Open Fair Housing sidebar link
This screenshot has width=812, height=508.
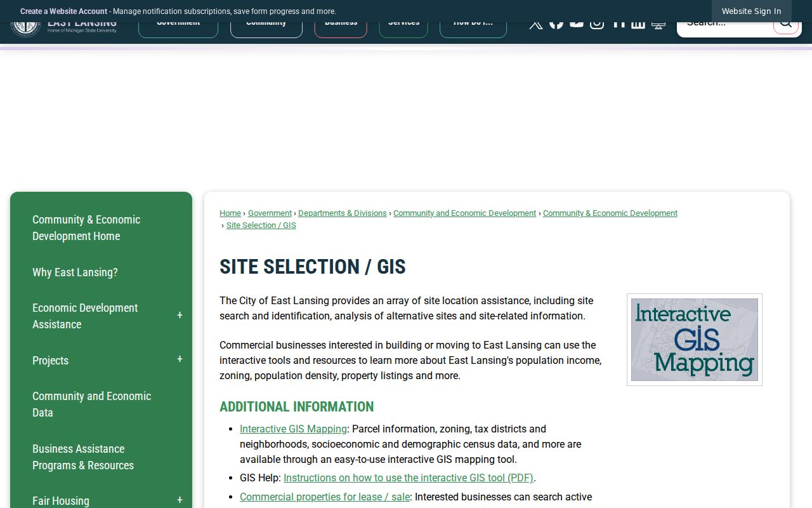click(x=61, y=501)
